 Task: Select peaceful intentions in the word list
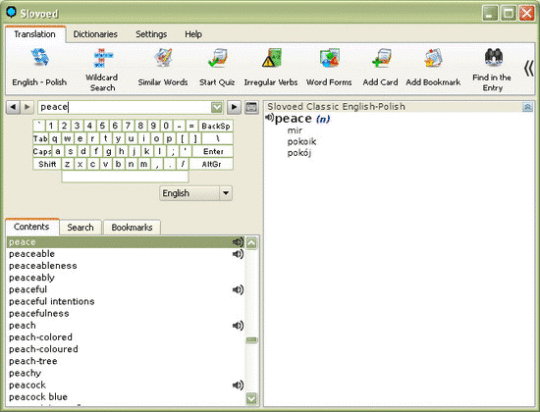coord(52,301)
